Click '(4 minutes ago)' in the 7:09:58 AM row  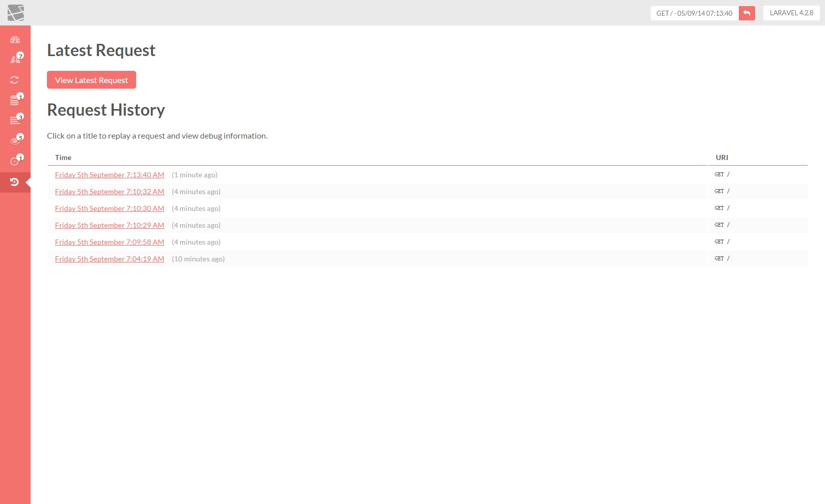point(196,242)
